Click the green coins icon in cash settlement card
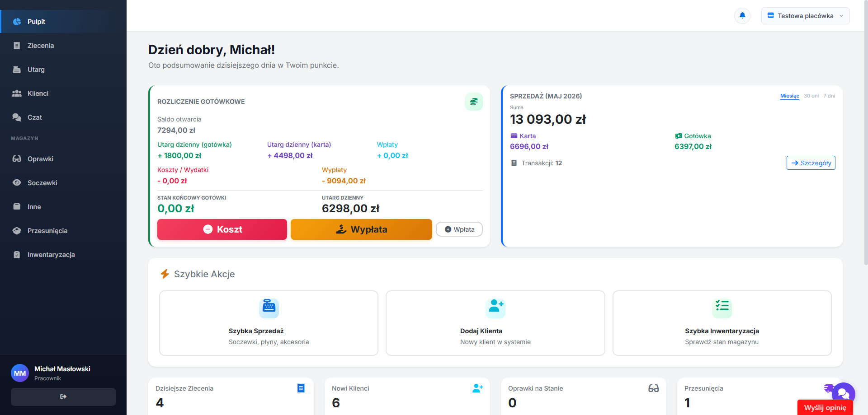The height and width of the screenshot is (415, 868). (x=474, y=102)
